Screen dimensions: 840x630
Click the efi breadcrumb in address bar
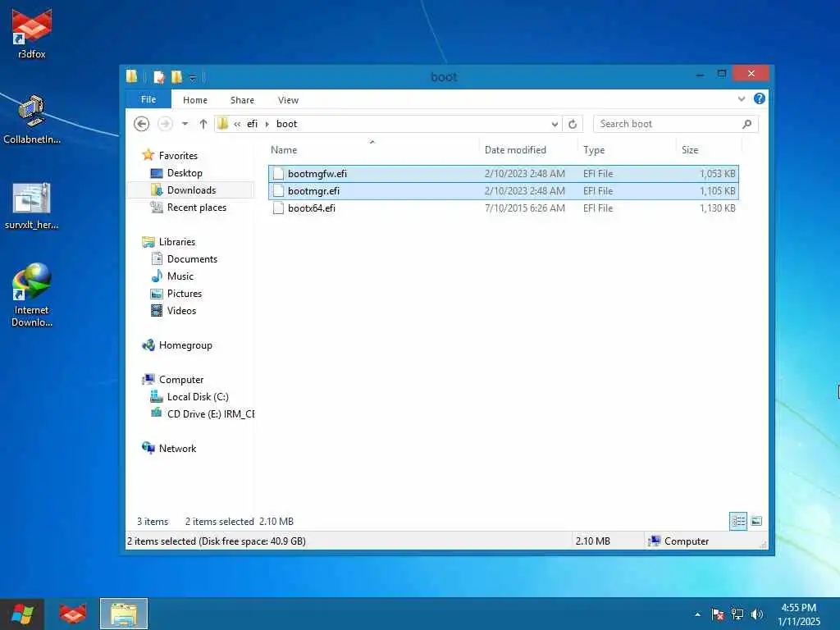point(253,124)
